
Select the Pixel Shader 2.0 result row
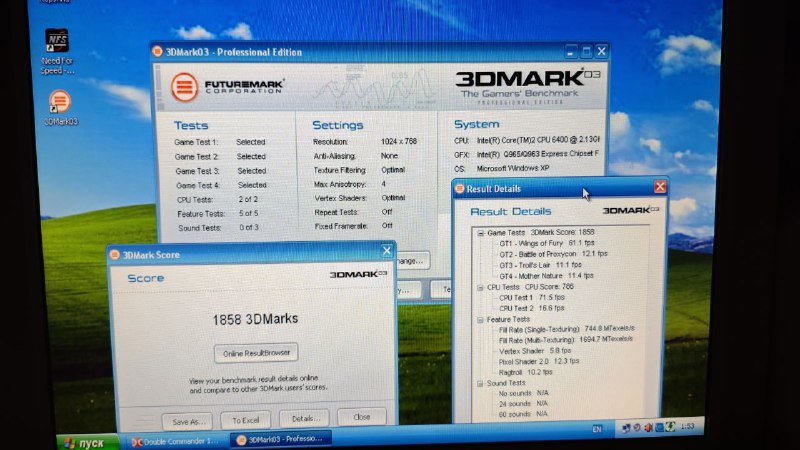click(539, 361)
